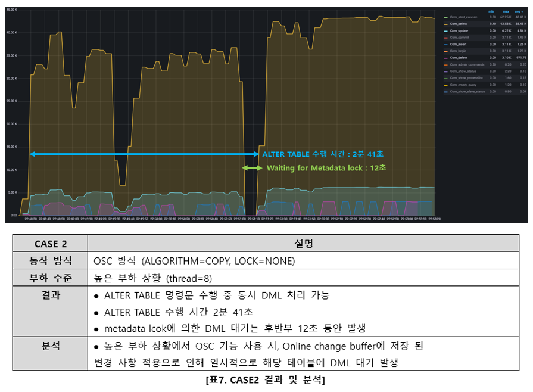Screen dimensions: 533x392
Task: Click the 표7. CASE2 결과 및 분석 caption
Action: click(266, 379)
